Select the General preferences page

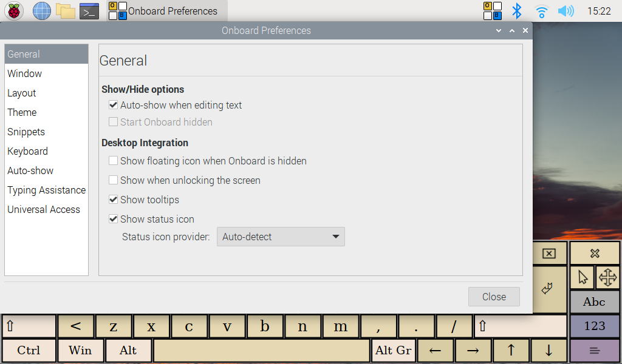click(x=46, y=54)
